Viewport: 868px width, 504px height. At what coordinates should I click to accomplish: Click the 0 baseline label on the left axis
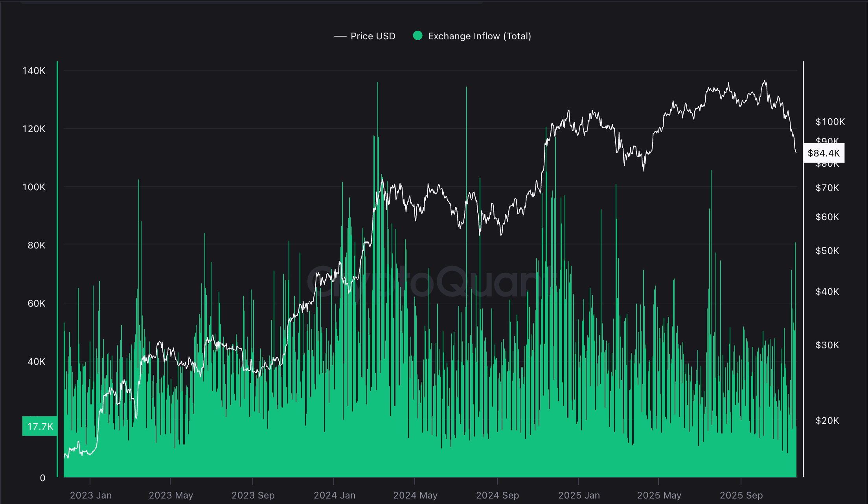43,478
